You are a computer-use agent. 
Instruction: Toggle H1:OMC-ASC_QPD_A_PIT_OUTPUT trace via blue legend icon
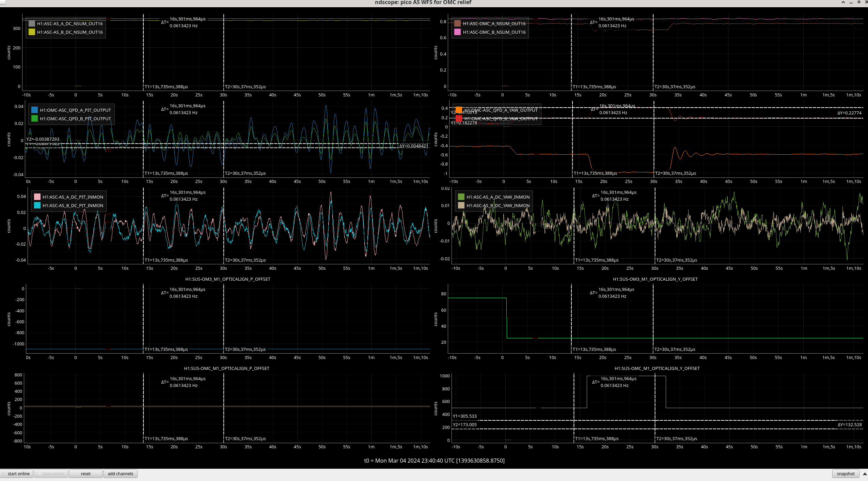pos(34,110)
